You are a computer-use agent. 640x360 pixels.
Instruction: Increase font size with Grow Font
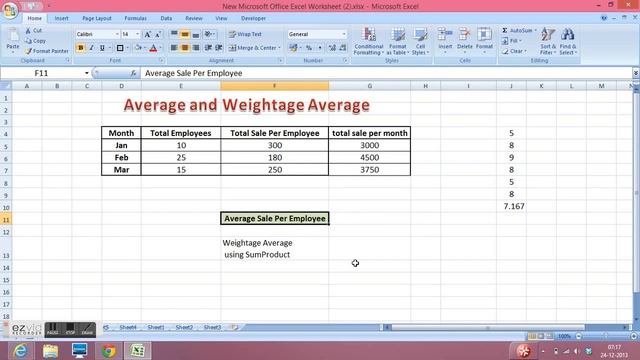click(x=147, y=34)
